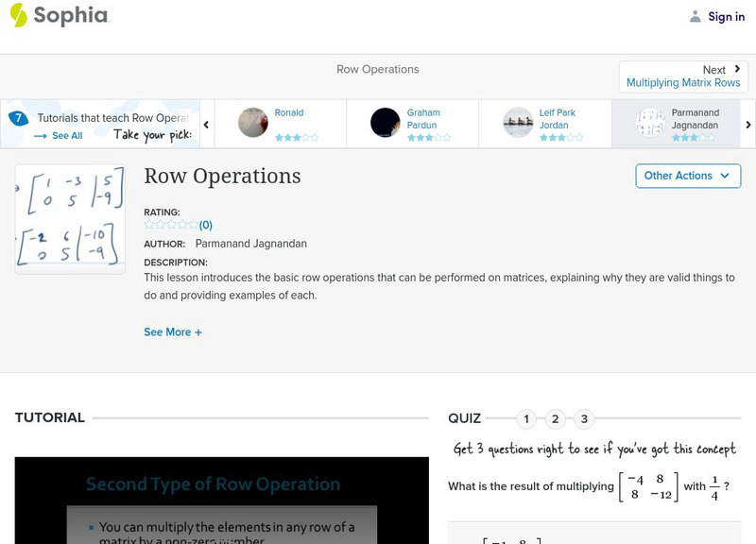Screen dimensions: 756x544
Task: Rate the tutorial with the first star
Action: pos(147,225)
